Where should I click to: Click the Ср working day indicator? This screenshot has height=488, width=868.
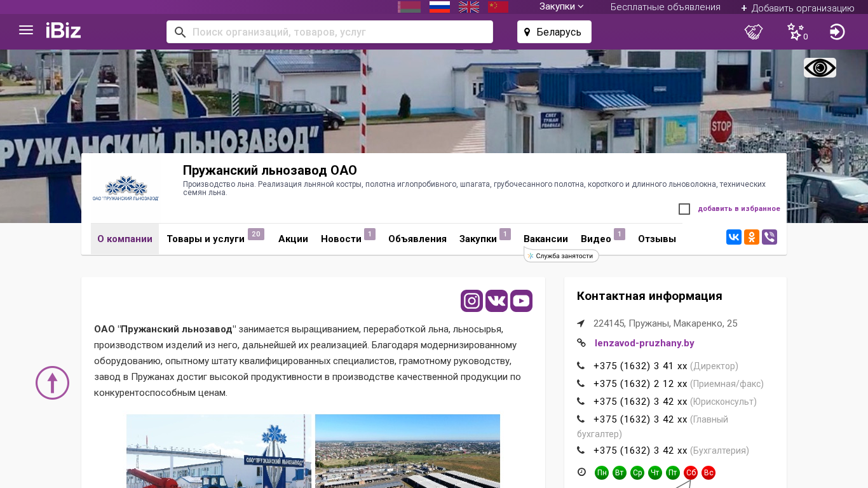click(x=637, y=473)
